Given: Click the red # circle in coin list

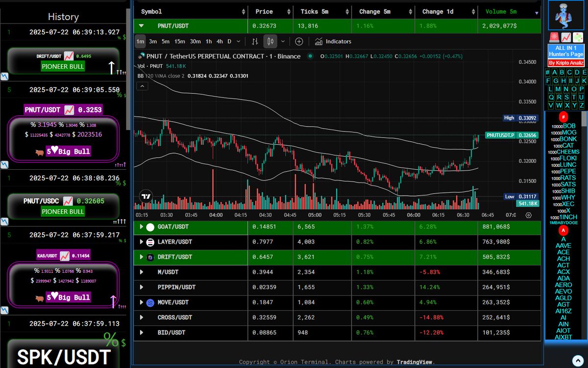Looking at the screenshot, I should tap(563, 117).
